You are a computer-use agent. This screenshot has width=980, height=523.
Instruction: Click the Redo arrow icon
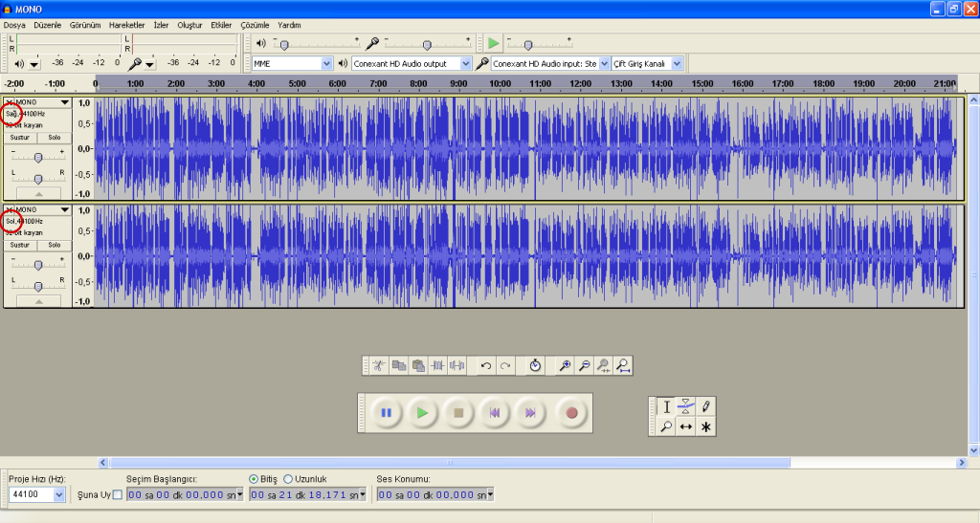tap(505, 366)
